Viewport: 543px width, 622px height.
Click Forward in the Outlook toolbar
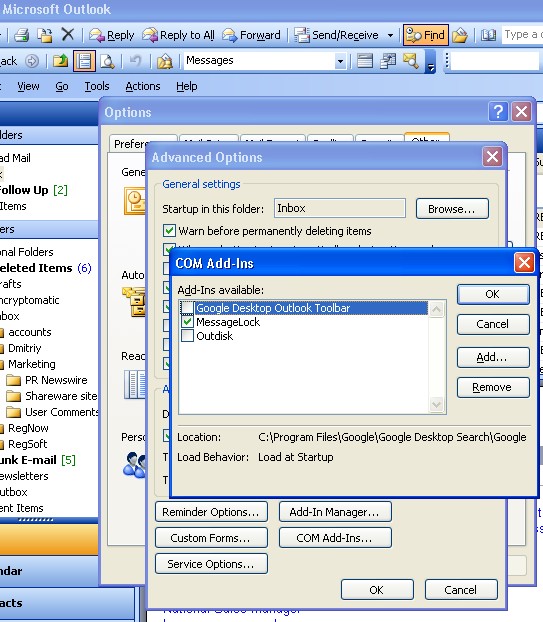click(251, 35)
